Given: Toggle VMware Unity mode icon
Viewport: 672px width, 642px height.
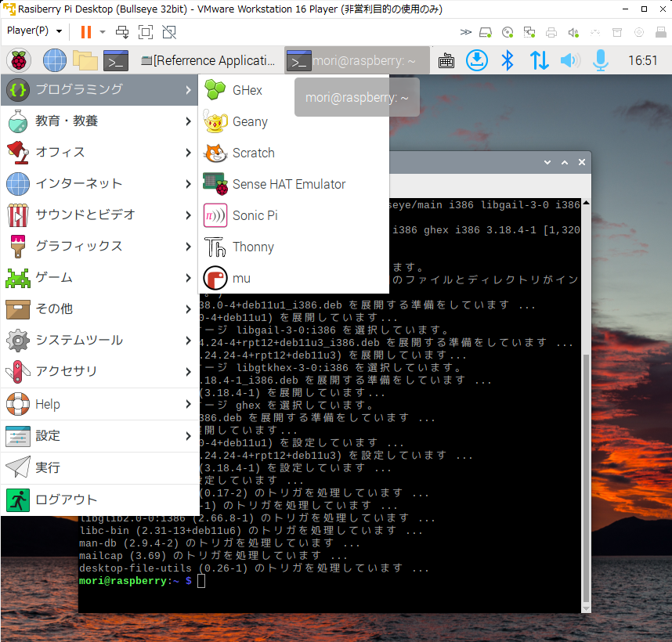Looking at the screenshot, I should [169, 32].
